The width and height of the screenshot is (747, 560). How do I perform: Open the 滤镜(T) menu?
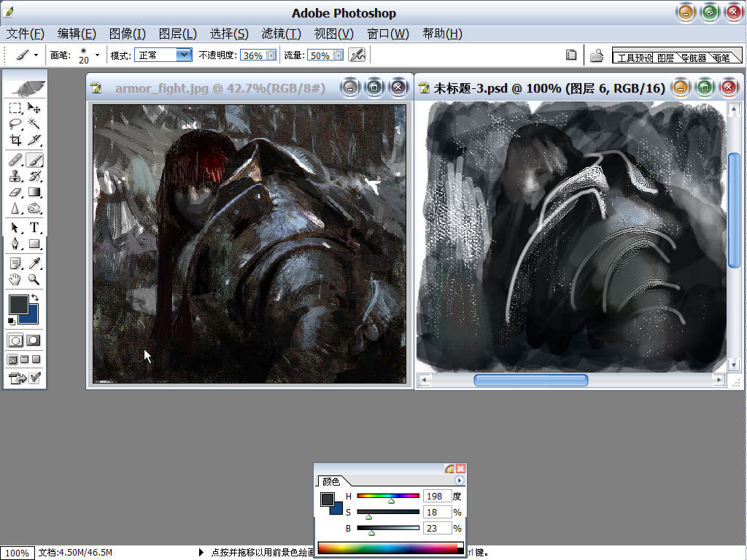(281, 34)
